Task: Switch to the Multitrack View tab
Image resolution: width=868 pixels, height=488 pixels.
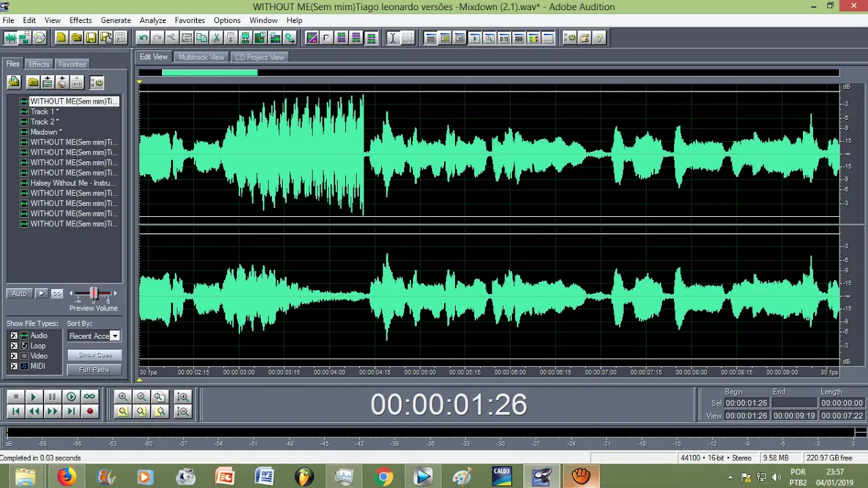Action: (x=201, y=58)
